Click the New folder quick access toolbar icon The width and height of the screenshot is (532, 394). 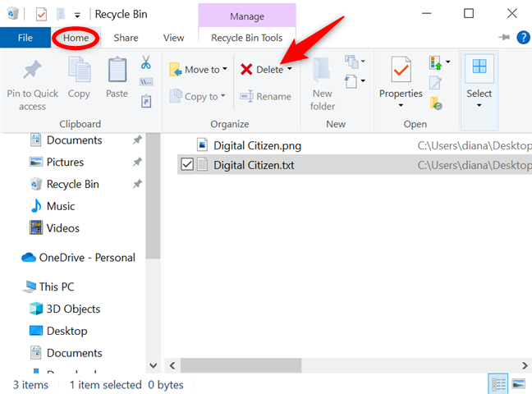point(61,14)
